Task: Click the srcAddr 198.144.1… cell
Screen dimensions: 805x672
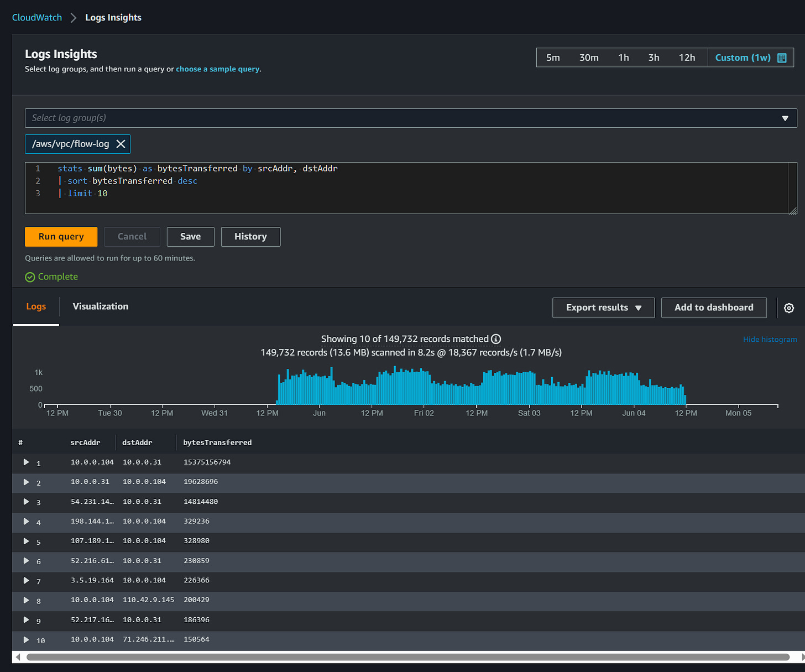Action: pyautogui.click(x=92, y=521)
